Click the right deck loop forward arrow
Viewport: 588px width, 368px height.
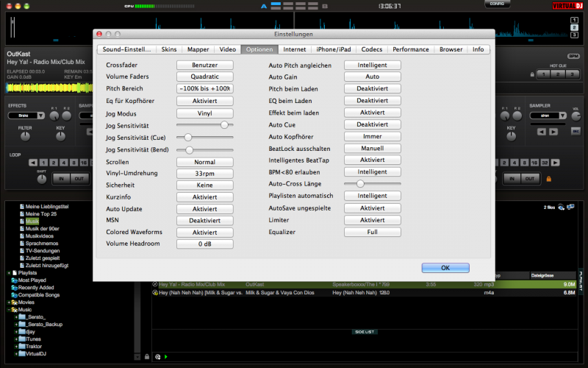556,163
